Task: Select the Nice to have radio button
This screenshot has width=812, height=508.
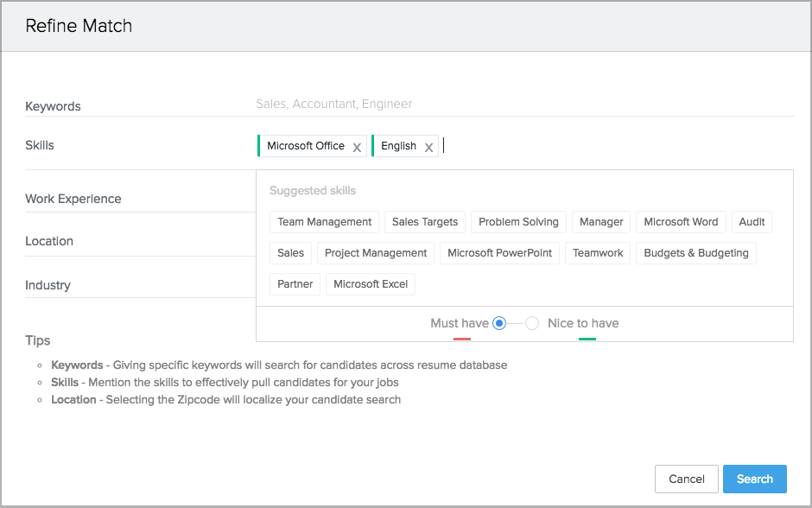Action: click(532, 323)
